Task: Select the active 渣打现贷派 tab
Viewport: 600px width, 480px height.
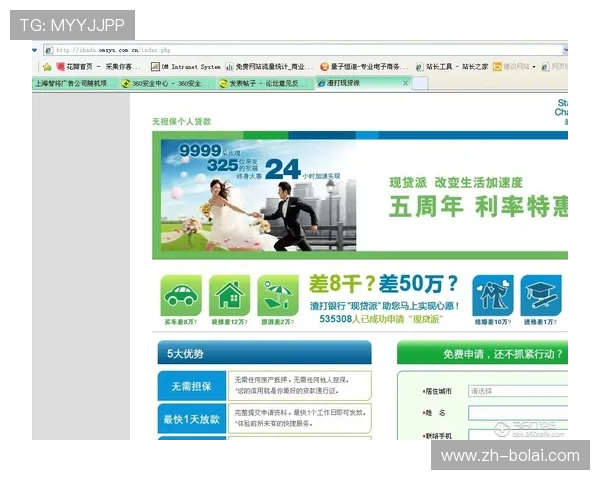Action: point(358,83)
